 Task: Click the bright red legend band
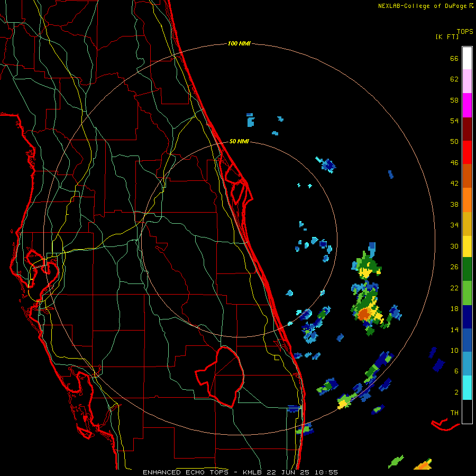(467, 153)
